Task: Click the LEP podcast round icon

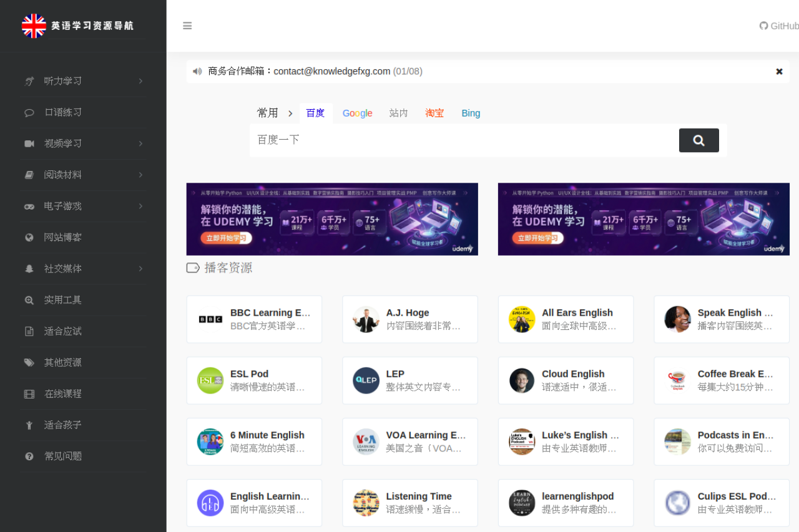Action: tap(366, 380)
